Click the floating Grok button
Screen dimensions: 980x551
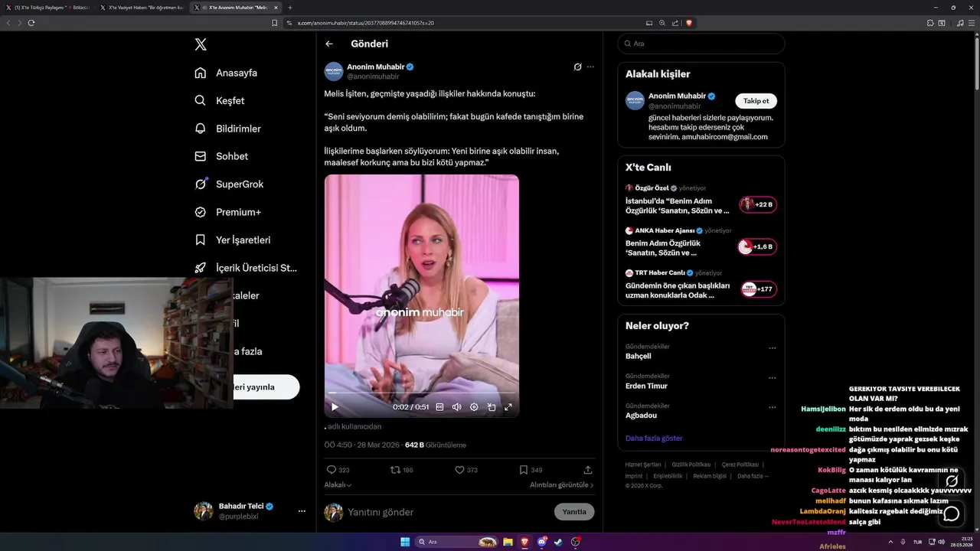[952, 481]
